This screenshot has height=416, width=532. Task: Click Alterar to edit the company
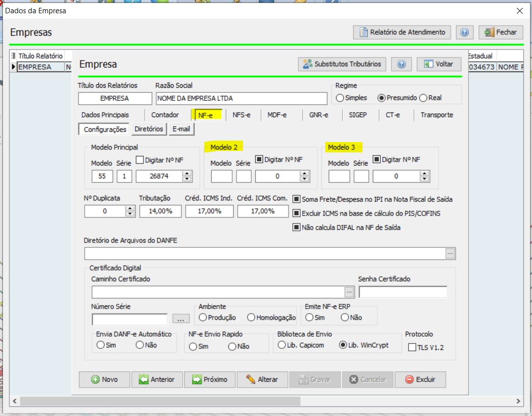tap(262, 379)
